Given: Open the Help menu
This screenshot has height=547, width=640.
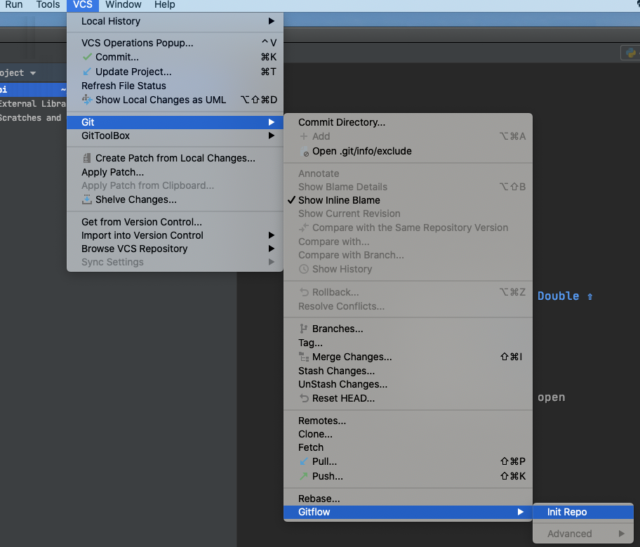Looking at the screenshot, I should 164,5.
